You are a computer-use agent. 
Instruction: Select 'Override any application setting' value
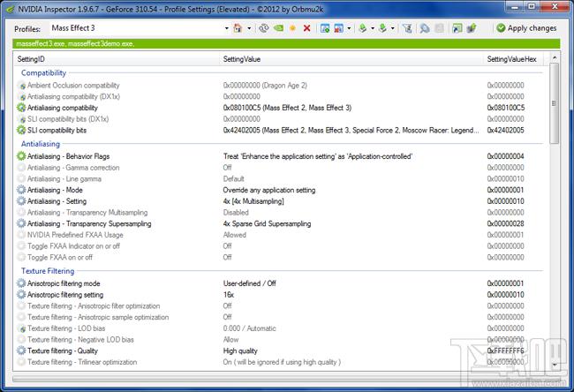click(269, 190)
